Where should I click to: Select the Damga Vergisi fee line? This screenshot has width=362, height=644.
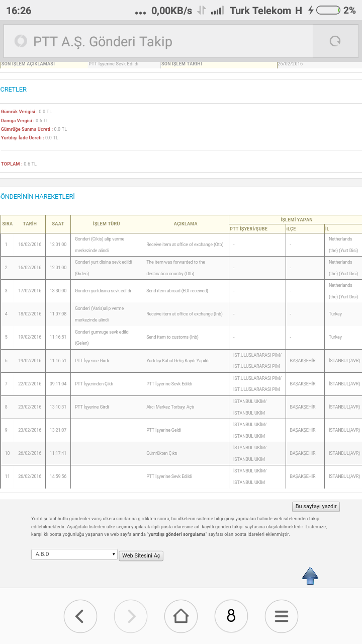[25, 121]
